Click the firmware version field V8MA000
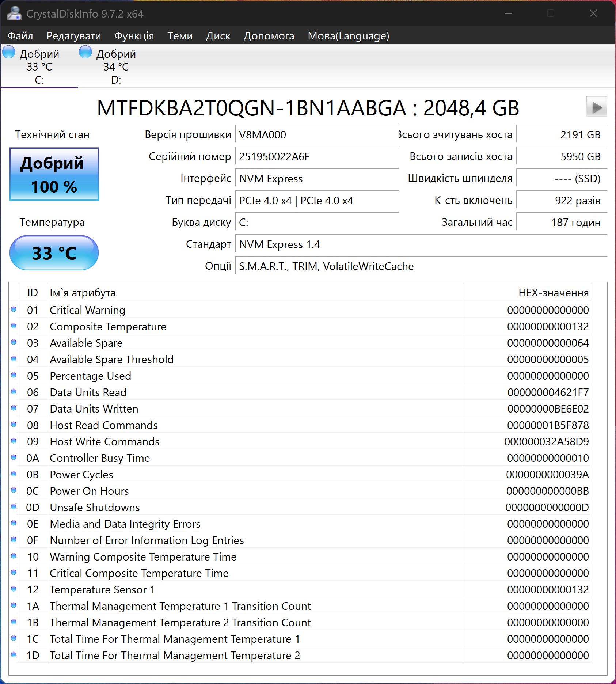The image size is (616, 684). pos(317,135)
